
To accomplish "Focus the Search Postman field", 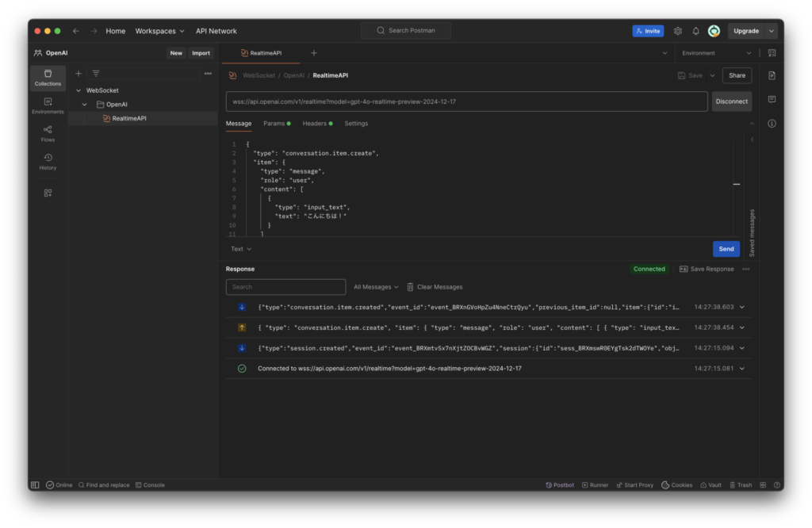I will (x=406, y=31).
